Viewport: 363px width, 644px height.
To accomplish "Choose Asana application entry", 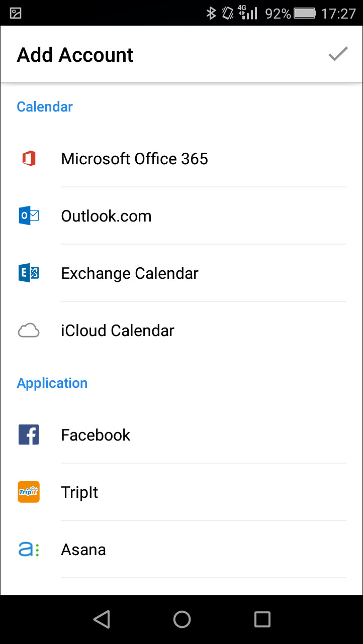I will 83,550.
